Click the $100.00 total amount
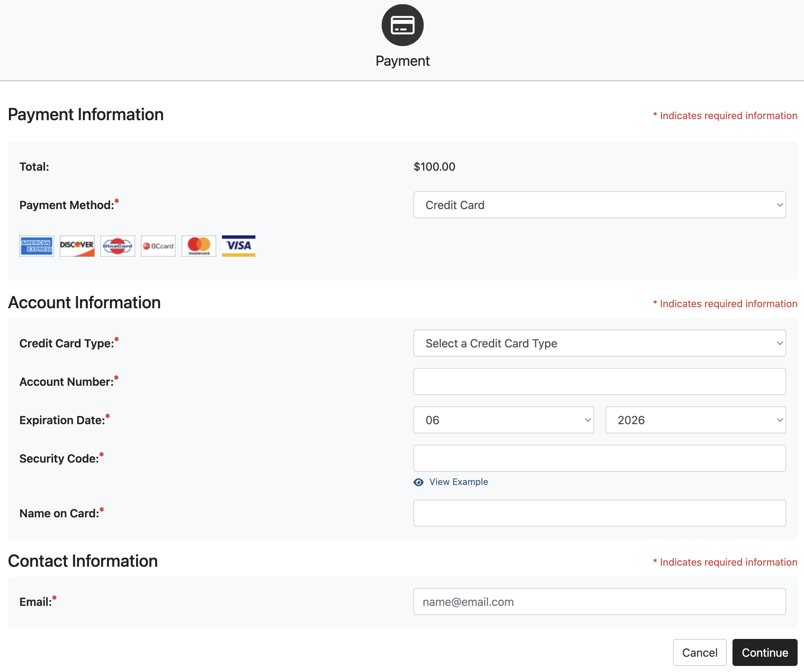 (434, 167)
